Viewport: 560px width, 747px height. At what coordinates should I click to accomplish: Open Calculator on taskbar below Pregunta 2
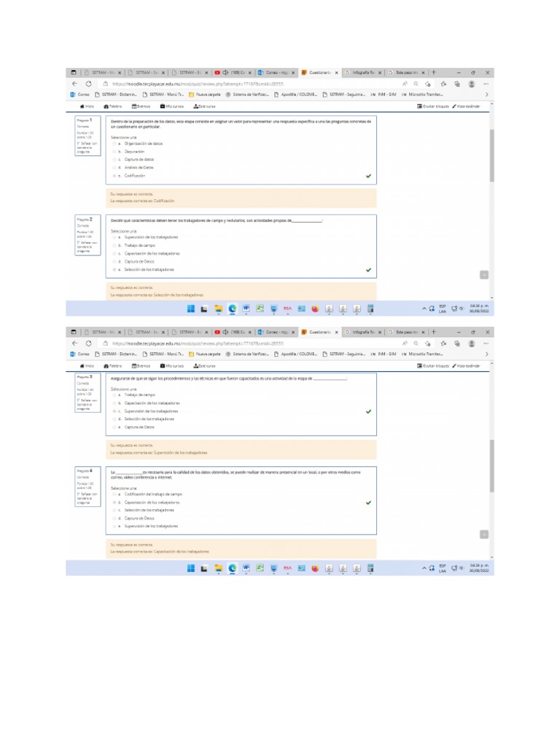370,309
